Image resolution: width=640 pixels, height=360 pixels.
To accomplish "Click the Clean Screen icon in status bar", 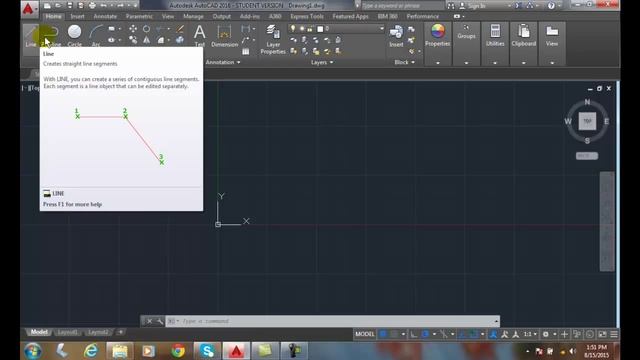I will [602, 334].
